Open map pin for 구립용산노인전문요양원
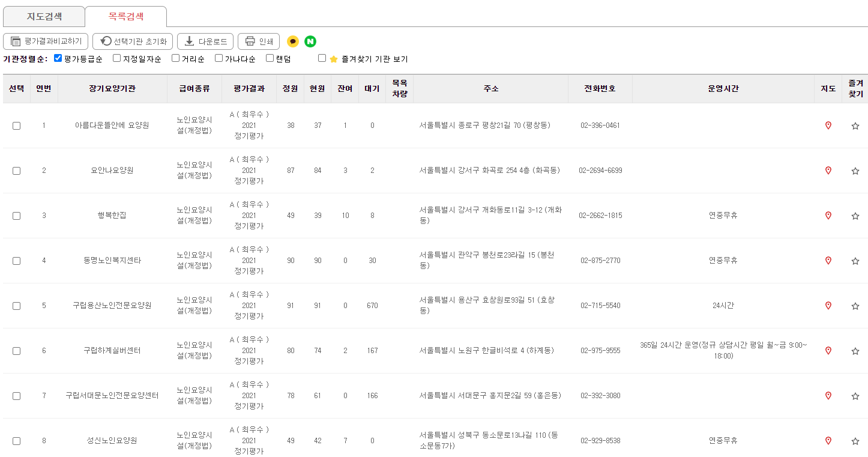This screenshot has width=868, height=457. point(828,306)
